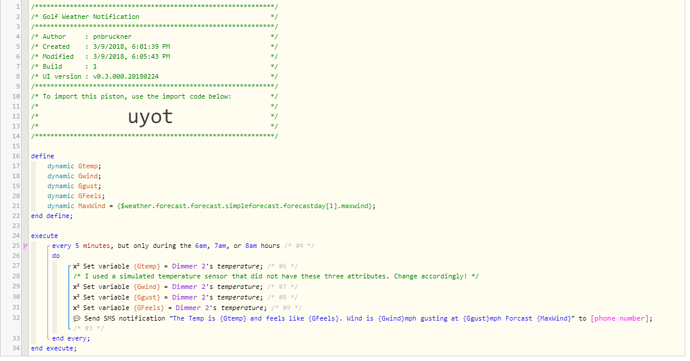Click the execute keyword
Image resolution: width=690 pixels, height=361 pixels.
point(44,236)
